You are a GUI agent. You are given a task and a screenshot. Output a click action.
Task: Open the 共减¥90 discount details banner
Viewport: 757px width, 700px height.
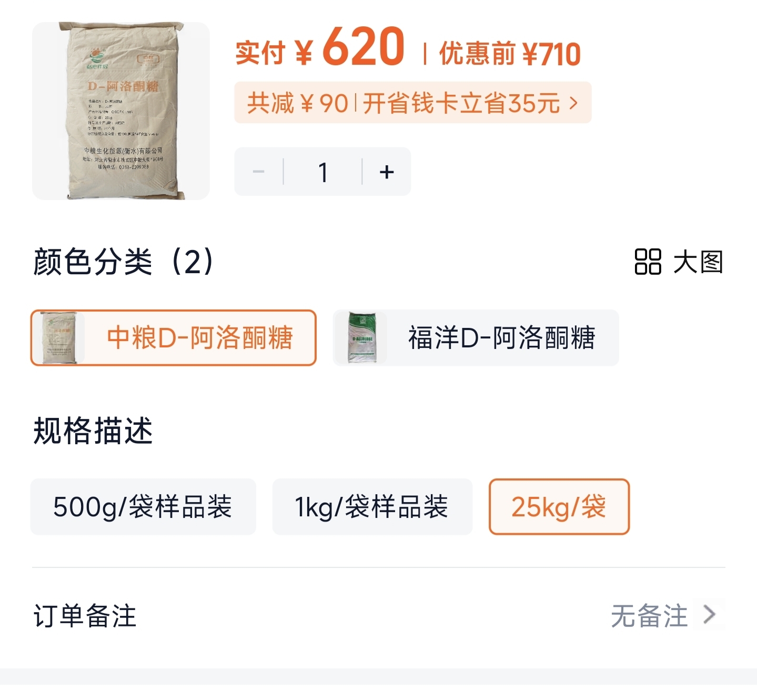coord(413,103)
